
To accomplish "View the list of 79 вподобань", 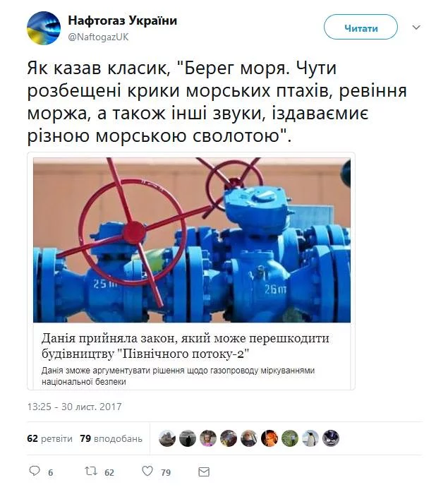I will pyautogui.click(x=111, y=438).
